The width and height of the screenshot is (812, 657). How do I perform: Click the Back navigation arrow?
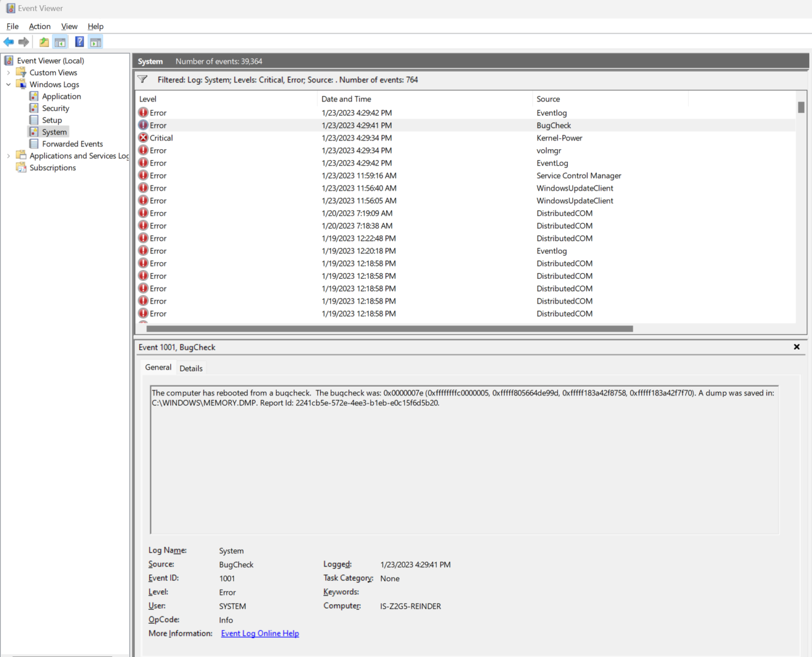(x=8, y=42)
